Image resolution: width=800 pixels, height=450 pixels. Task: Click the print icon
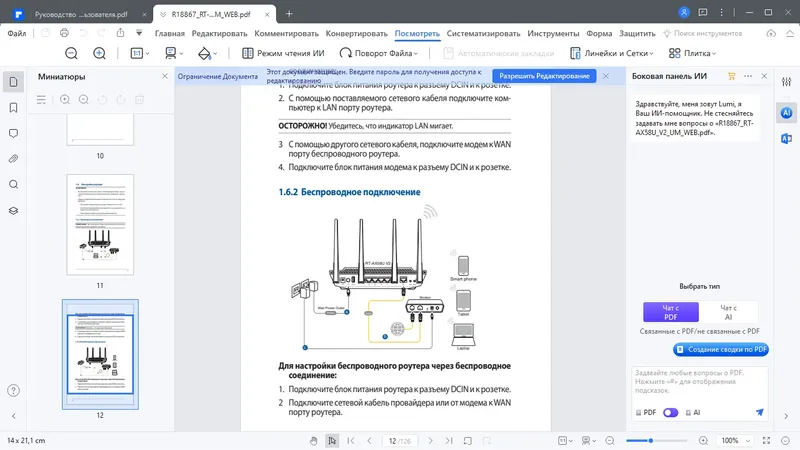tap(64, 33)
